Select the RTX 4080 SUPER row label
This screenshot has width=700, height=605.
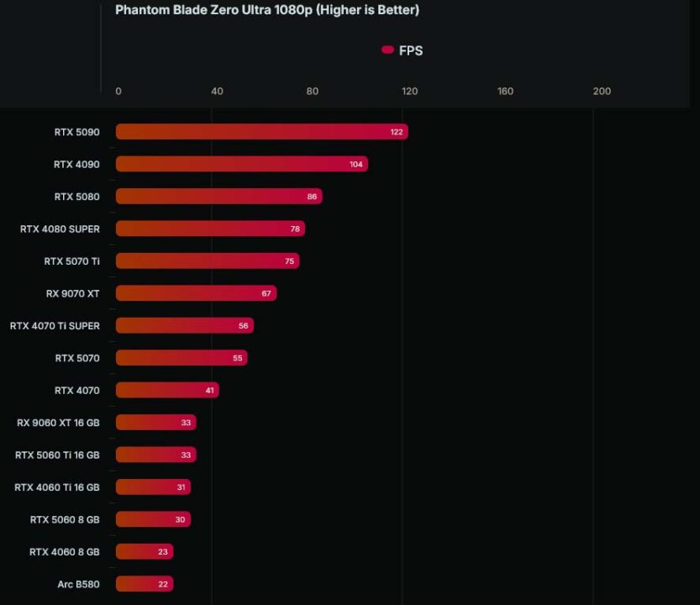[x=60, y=229]
